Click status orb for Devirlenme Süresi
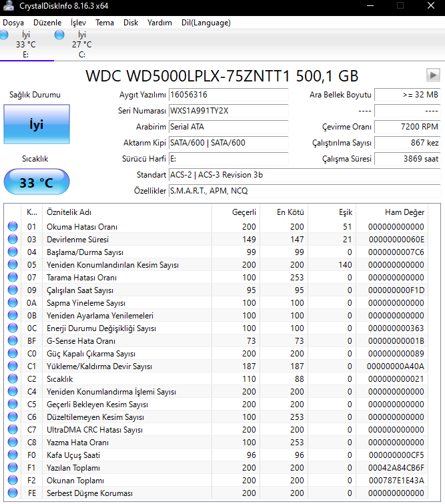The width and height of the screenshot is (445, 504). [x=13, y=239]
